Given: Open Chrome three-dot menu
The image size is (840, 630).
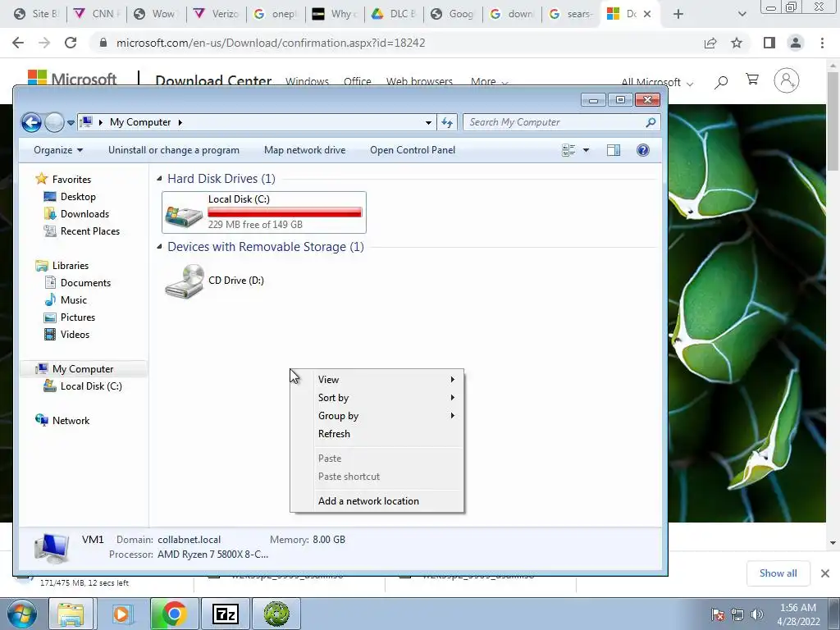Looking at the screenshot, I should coord(822,43).
